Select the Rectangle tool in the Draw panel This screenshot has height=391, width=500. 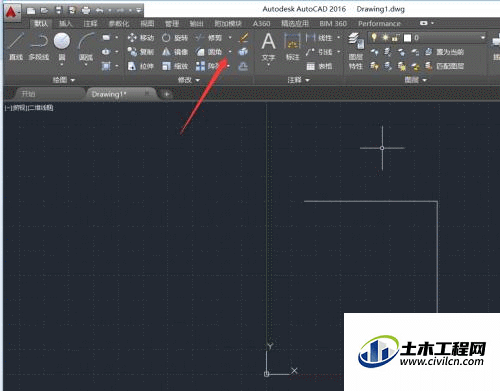(x=106, y=38)
